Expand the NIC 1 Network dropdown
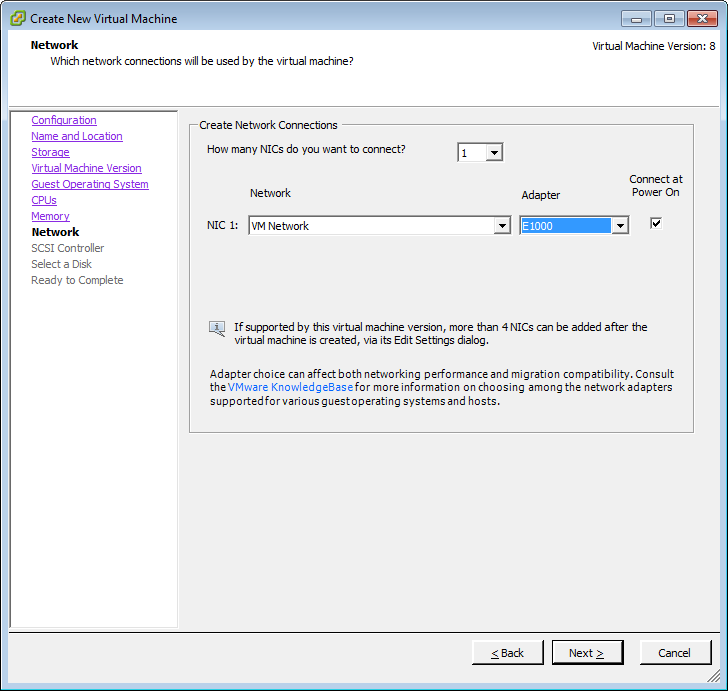Viewport: 728px width, 691px height. (x=502, y=226)
